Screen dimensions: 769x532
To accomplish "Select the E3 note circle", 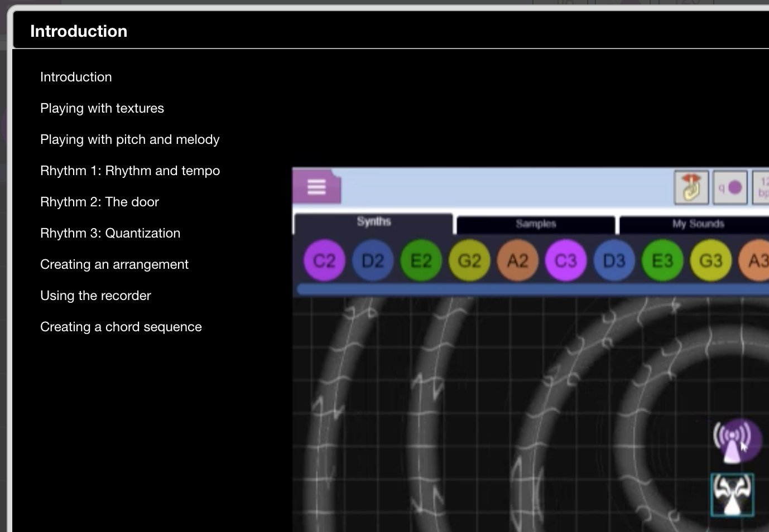I will tap(662, 260).
